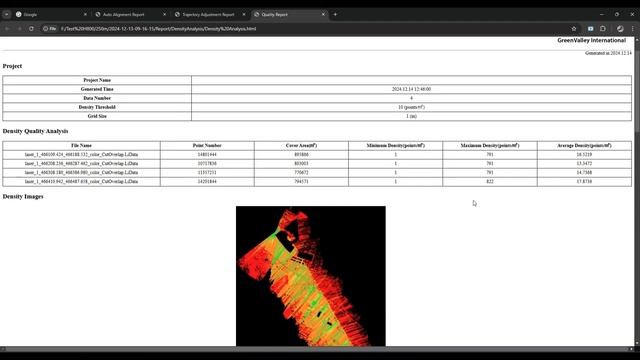Click the Cover Area column header
640x360 pixels.
[x=301, y=145]
